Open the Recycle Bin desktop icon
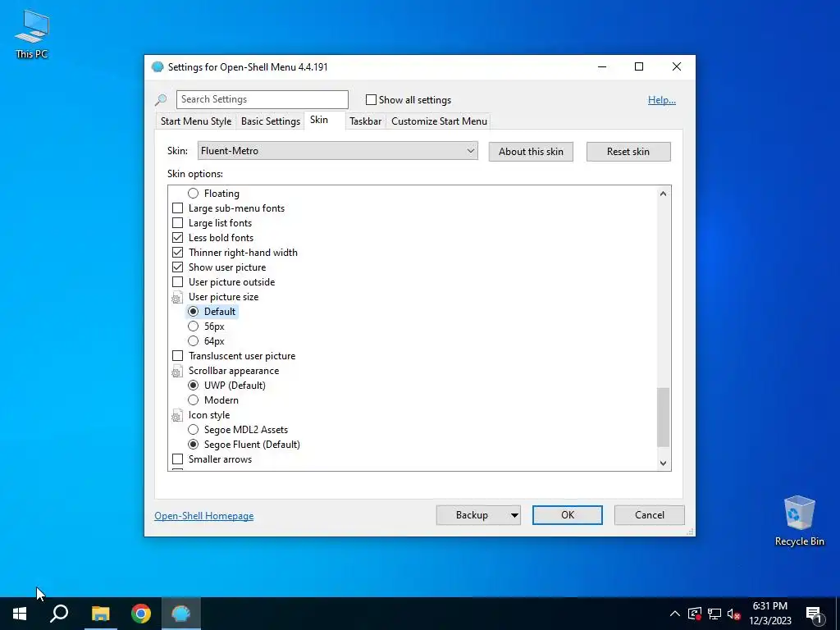This screenshot has width=840, height=630. click(799, 521)
